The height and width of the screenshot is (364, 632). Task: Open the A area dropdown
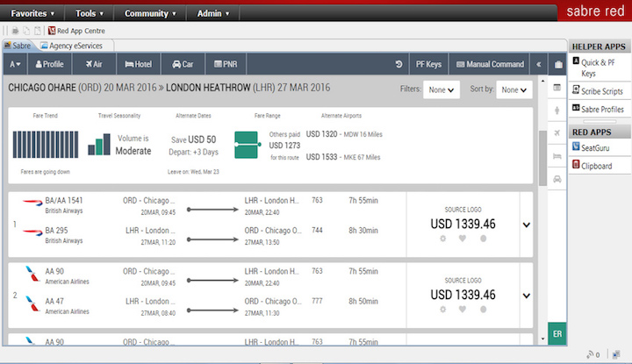pyautogui.click(x=15, y=64)
